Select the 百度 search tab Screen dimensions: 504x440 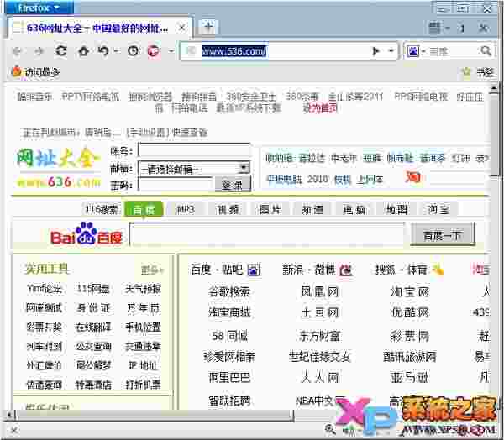[x=144, y=210]
